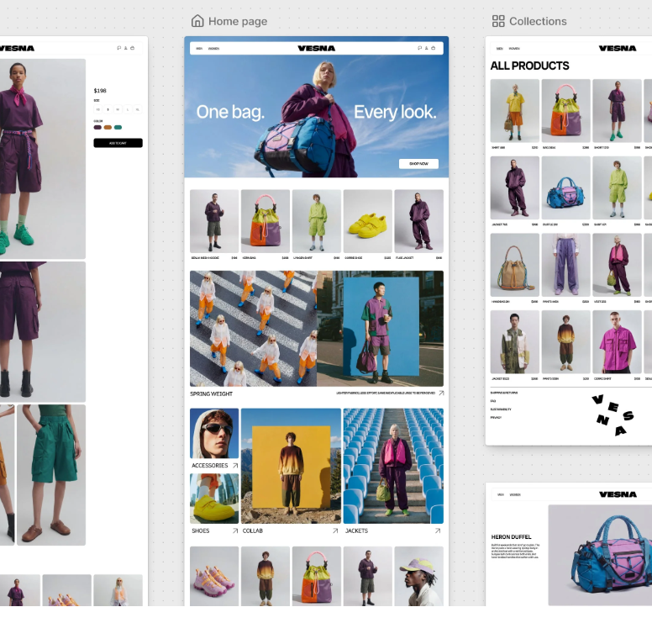Viewport: 652px width, 644px height.
Task: Click the tan bucket bag in All Products
Action: coord(515,265)
